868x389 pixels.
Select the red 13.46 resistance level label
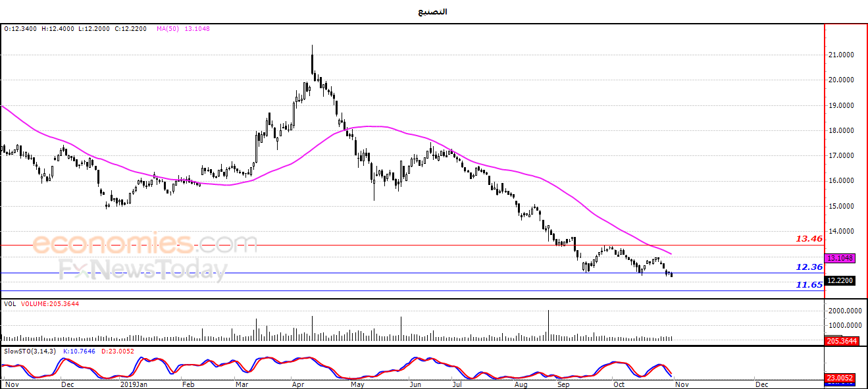coord(809,238)
